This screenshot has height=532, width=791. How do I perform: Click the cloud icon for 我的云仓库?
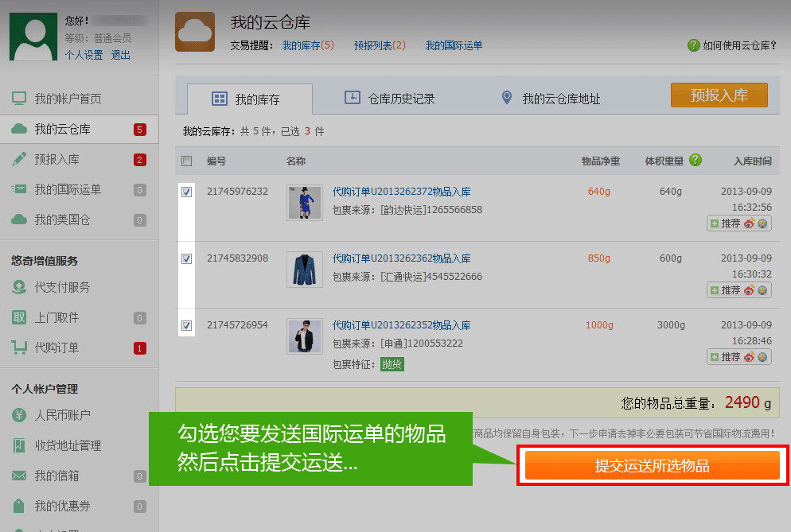19,129
